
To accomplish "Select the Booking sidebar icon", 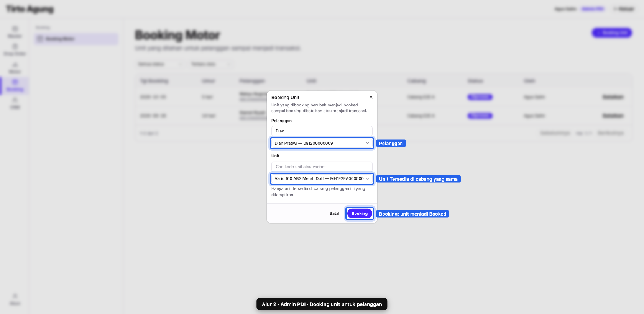I will [15, 85].
